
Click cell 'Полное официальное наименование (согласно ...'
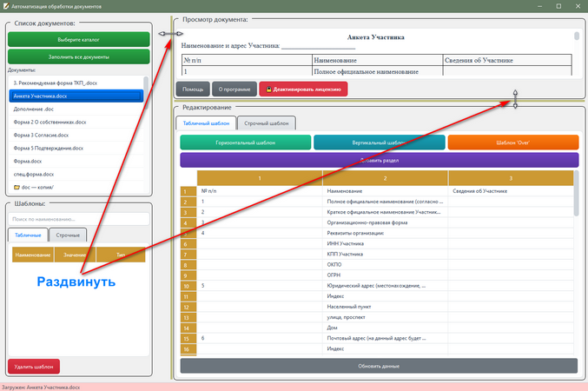385,202
